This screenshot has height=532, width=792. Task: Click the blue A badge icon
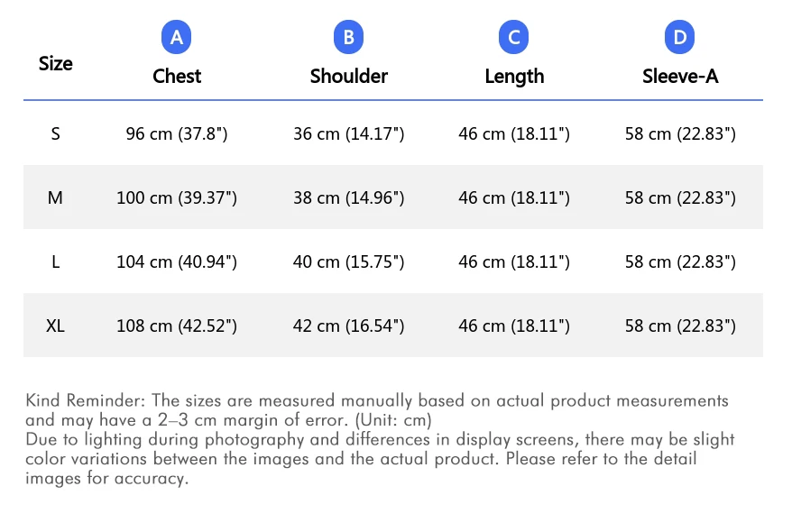coord(177,38)
